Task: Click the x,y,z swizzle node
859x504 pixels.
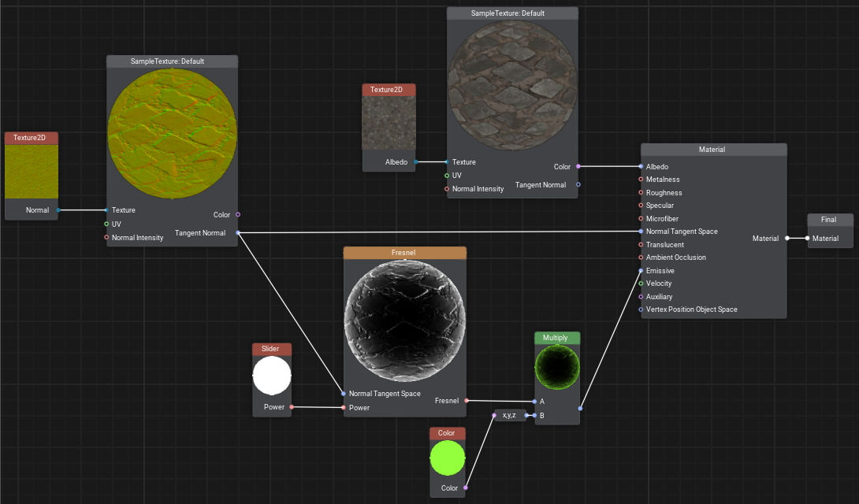Action: (x=510, y=415)
